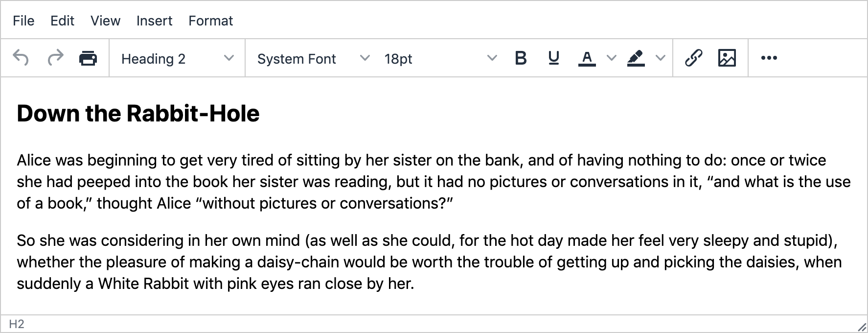The width and height of the screenshot is (868, 333).
Task: Print the document using printer icon
Action: pos(88,58)
